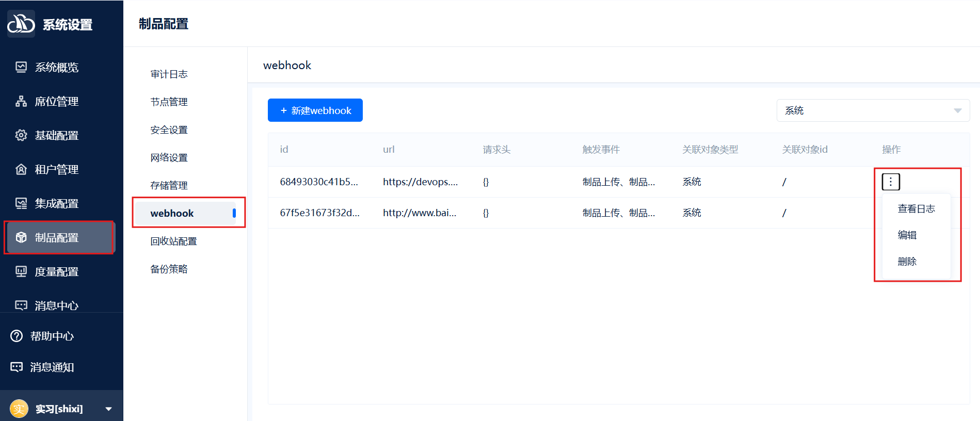Click the 基础配置 gear icon

click(x=21, y=135)
